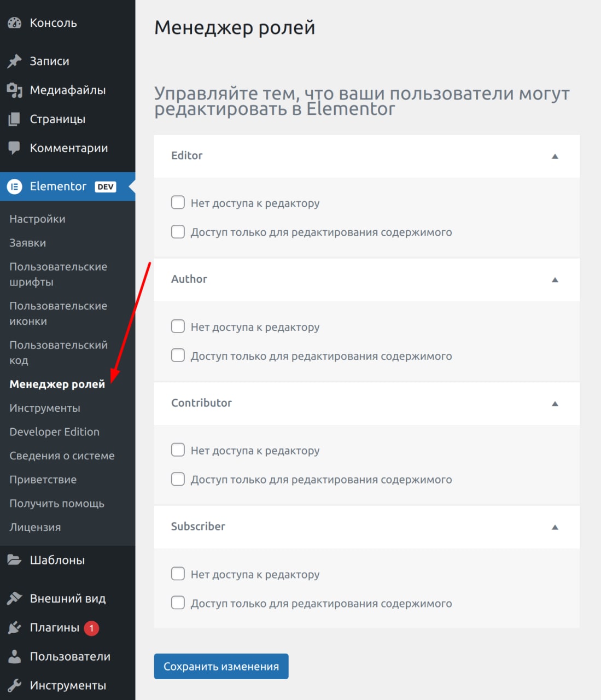The height and width of the screenshot is (700, 601).
Task: Enable 'Нет доступа к редактору' for Editor
Action: (178, 203)
